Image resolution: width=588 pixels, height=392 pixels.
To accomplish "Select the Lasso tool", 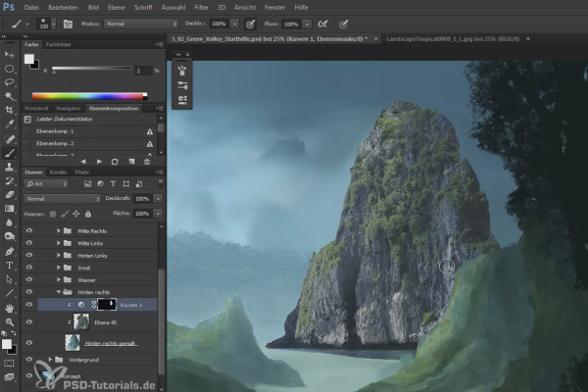I will coord(10,82).
